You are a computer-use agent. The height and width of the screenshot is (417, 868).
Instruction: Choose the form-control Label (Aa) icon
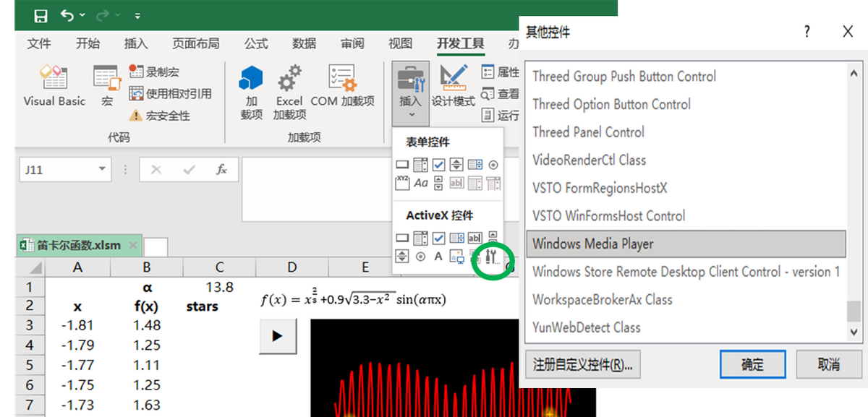coord(421,183)
